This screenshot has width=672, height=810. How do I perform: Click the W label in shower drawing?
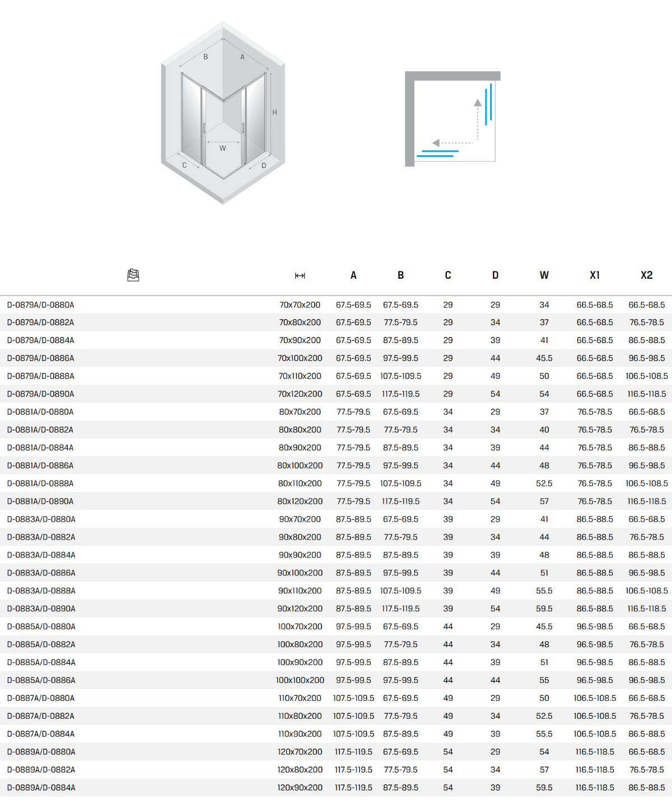tap(223, 148)
